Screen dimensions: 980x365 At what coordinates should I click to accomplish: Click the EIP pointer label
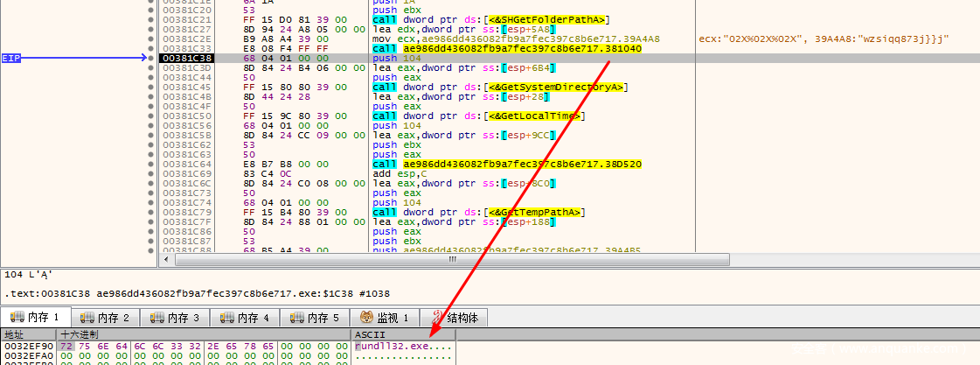click(x=12, y=59)
